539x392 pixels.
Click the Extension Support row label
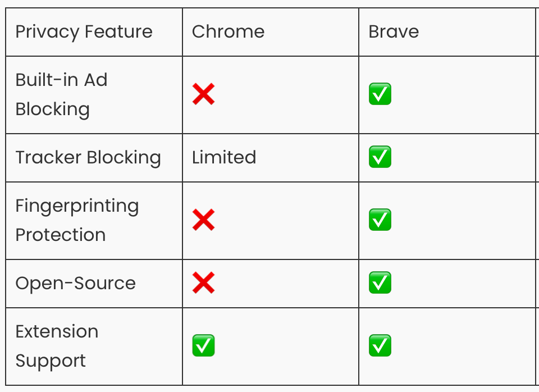click(57, 347)
